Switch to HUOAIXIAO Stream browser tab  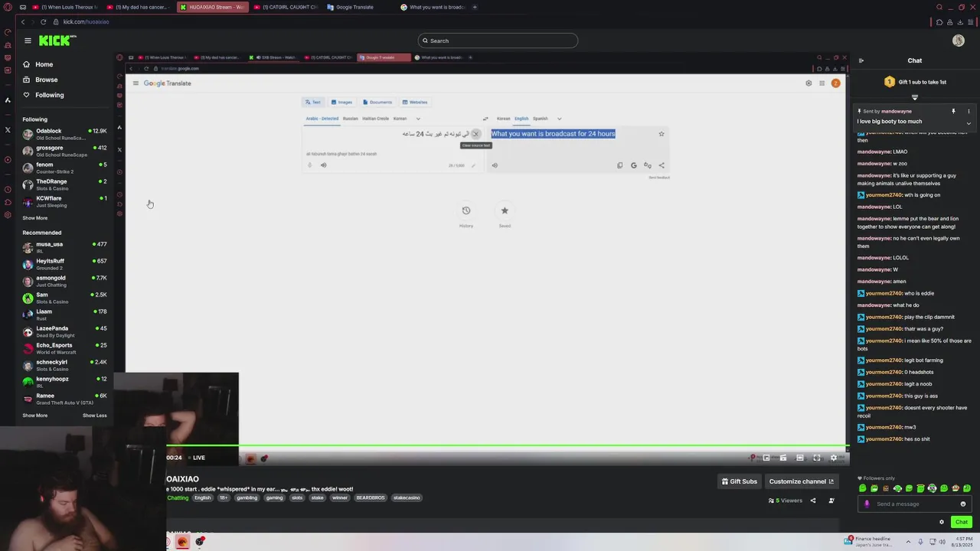(x=212, y=7)
